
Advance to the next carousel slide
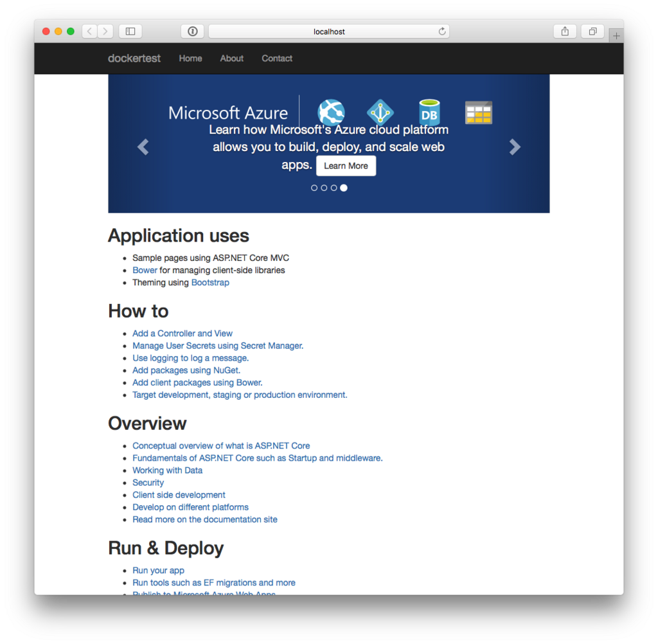pos(515,147)
